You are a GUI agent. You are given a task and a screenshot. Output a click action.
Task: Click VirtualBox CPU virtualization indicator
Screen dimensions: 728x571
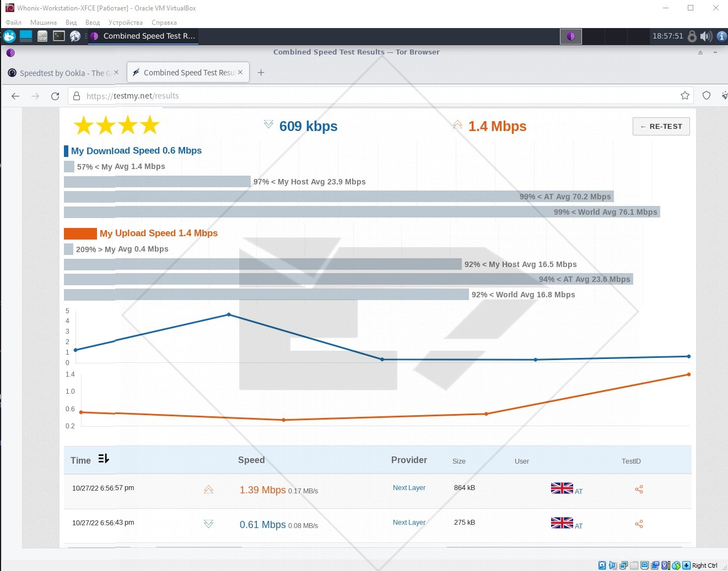[666, 565]
